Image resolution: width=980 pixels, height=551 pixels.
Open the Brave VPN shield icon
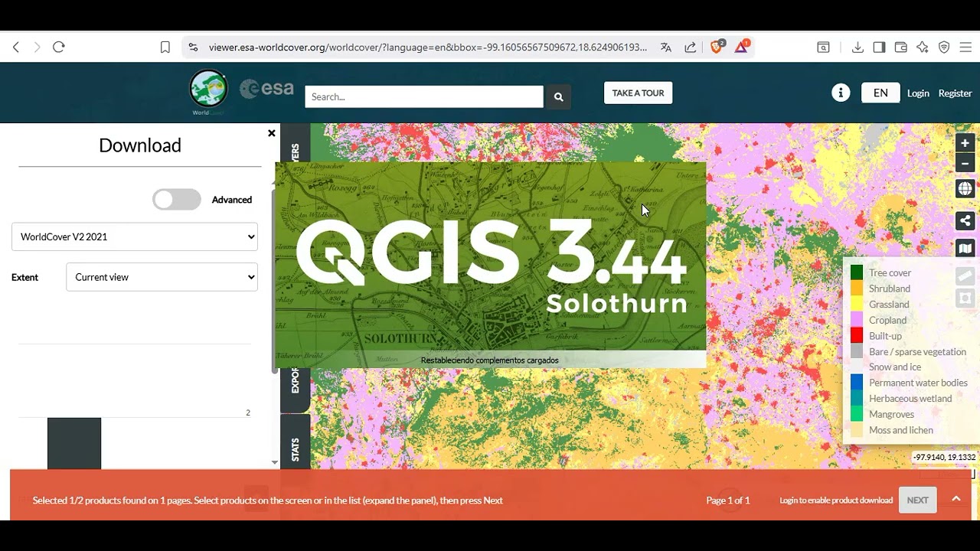click(x=944, y=47)
